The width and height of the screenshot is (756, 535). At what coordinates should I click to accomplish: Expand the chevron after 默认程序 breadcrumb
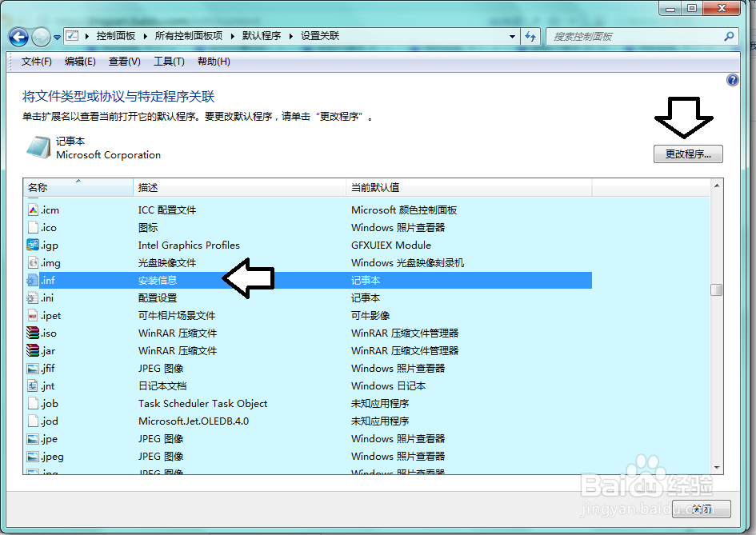(x=290, y=36)
